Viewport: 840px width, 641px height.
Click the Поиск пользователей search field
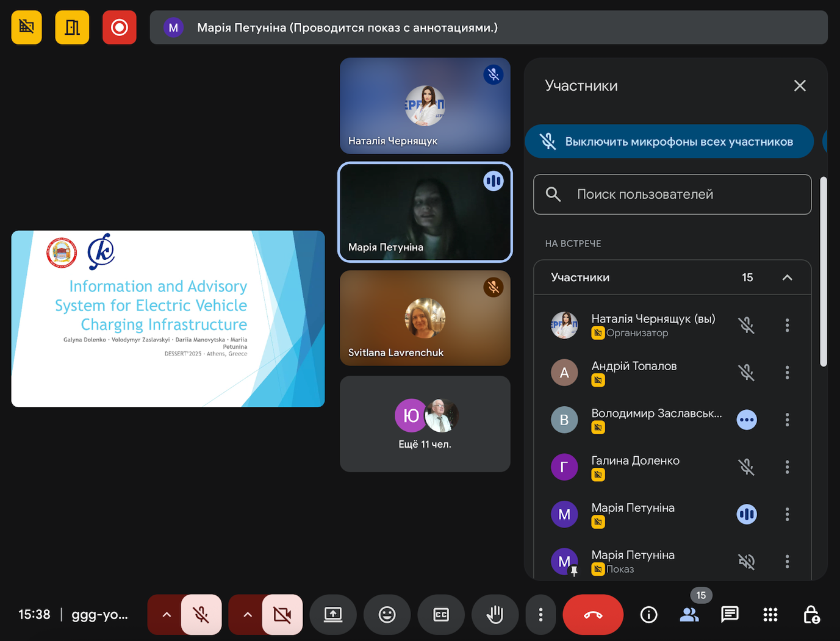[x=672, y=195]
